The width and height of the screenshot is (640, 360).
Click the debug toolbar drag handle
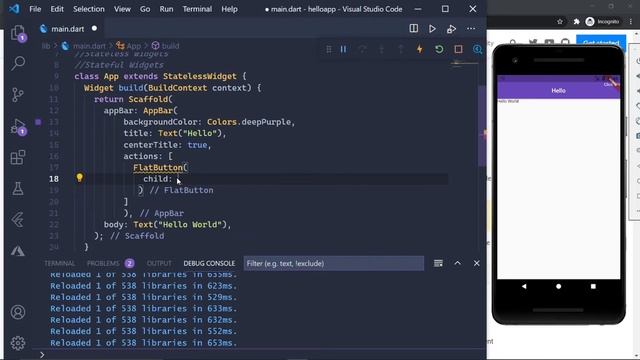click(x=329, y=49)
